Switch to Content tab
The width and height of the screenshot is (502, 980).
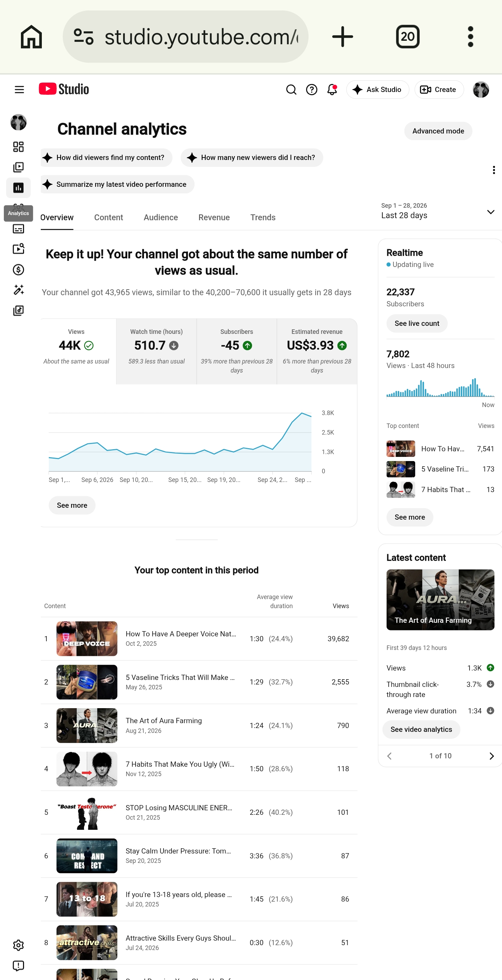108,217
